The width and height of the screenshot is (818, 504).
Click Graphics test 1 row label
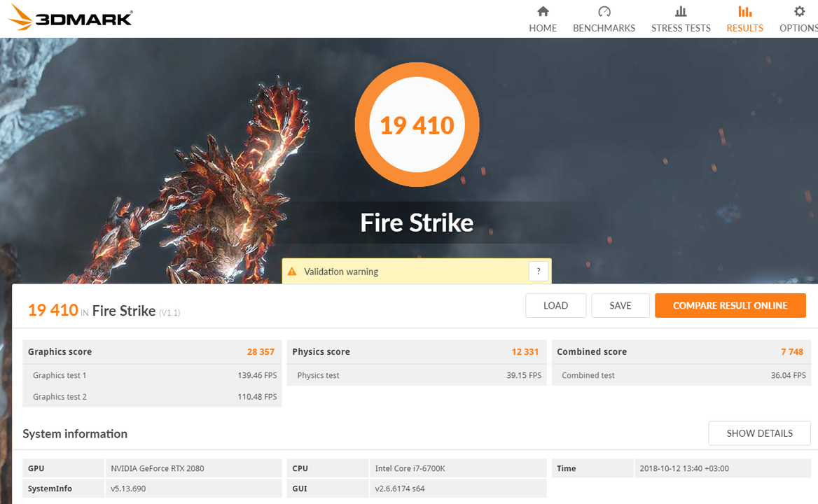[60, 375]
